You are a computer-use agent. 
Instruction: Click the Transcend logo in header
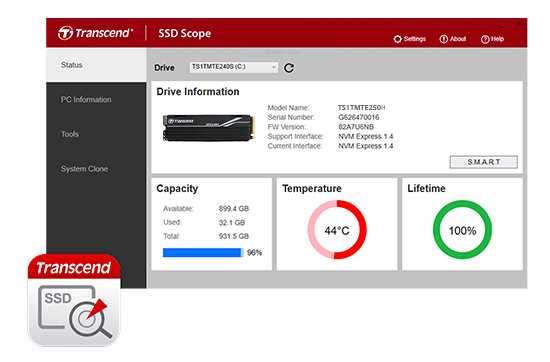point(95,33)
